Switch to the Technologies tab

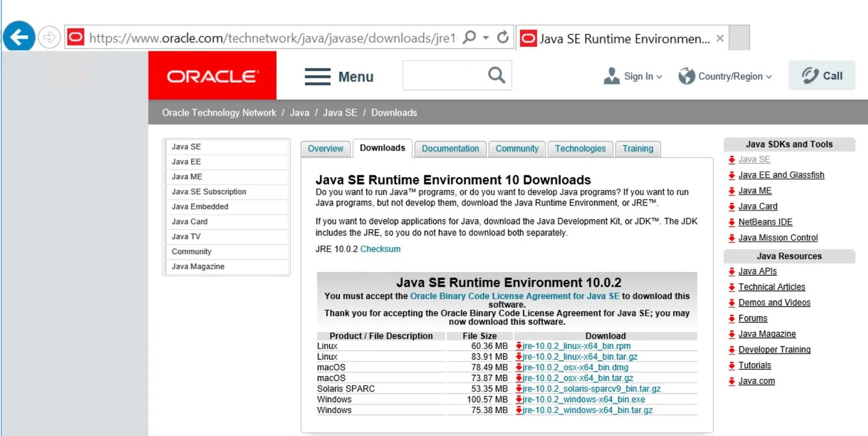(x=580, y=149)
